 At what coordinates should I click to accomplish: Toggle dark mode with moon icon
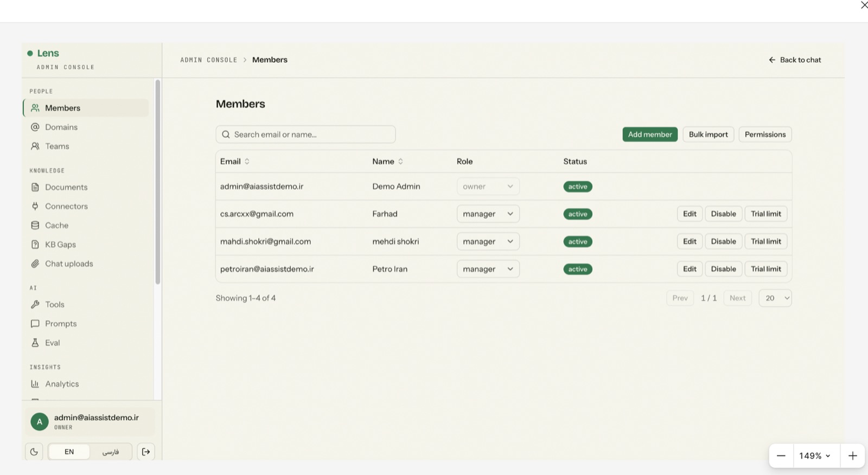click(x=34, y=452)
